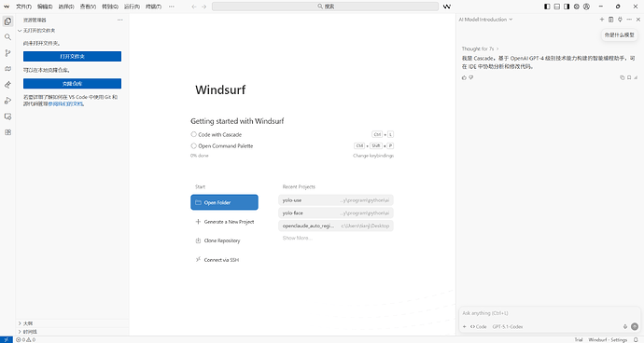Viewport: 644px width, 343px height.
Task: Click blue Open Folder button in sidebar
Action: tap(72, 56)
